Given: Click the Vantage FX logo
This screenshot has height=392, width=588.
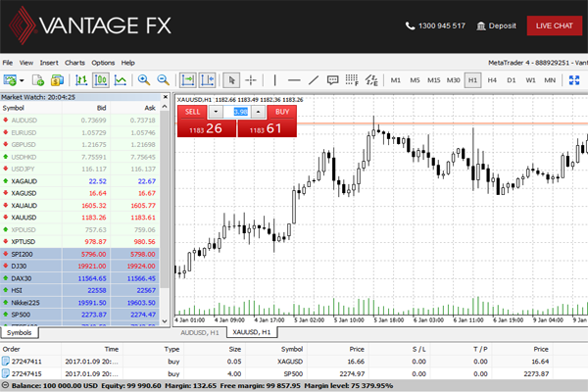Looking at the screenshot, I should coord(89,25).
